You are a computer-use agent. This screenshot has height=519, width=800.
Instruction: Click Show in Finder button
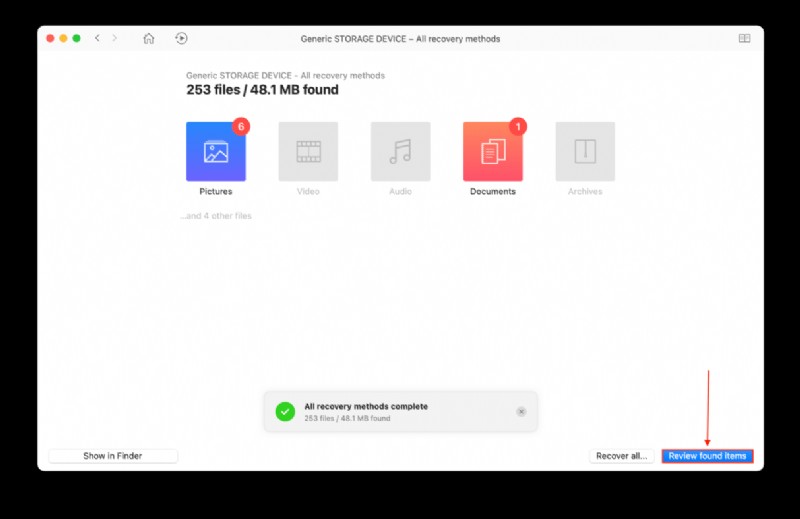113,456
